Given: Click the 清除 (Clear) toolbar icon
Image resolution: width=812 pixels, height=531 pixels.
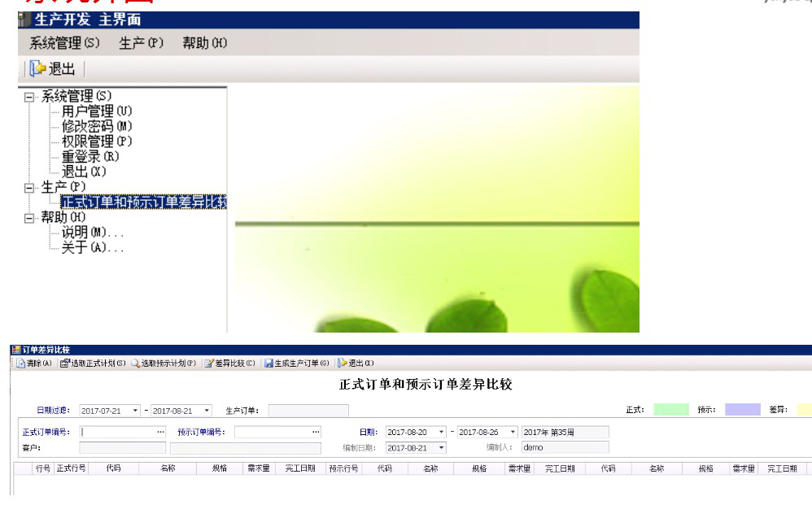Looking at the screenshot, I should [22, 363].
